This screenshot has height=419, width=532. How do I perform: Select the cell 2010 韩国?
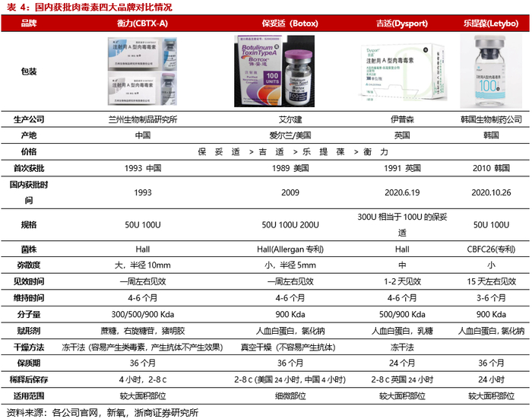pyautogui.click(x=491, y=168)
